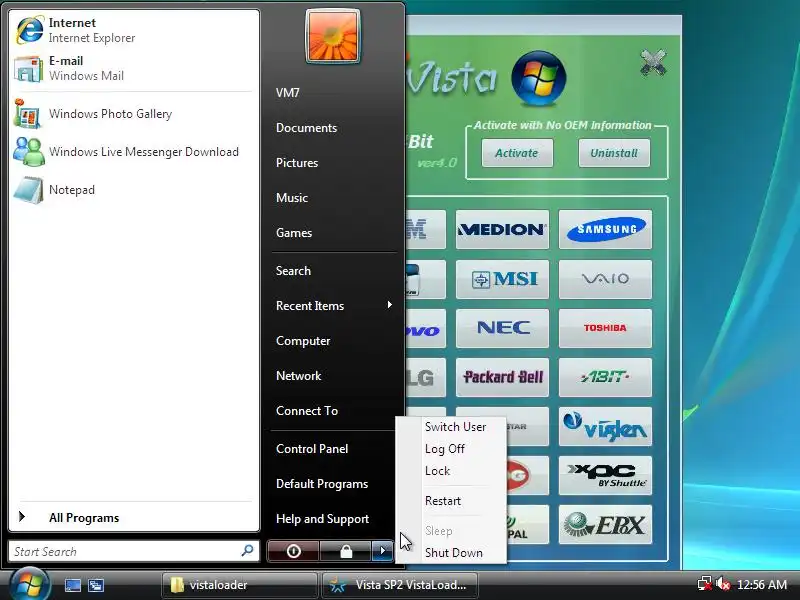Click the lock button in Start menu
The height and width of the screenshot is (600, 800).
pos(346,551)
